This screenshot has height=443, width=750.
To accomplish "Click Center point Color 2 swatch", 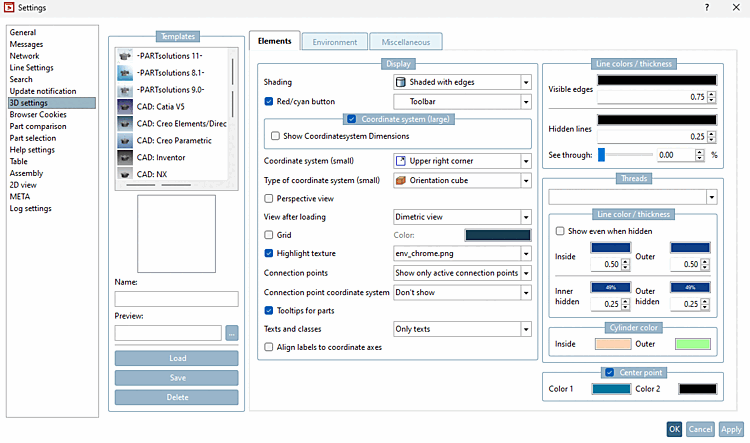I will [x=697, y=389].
